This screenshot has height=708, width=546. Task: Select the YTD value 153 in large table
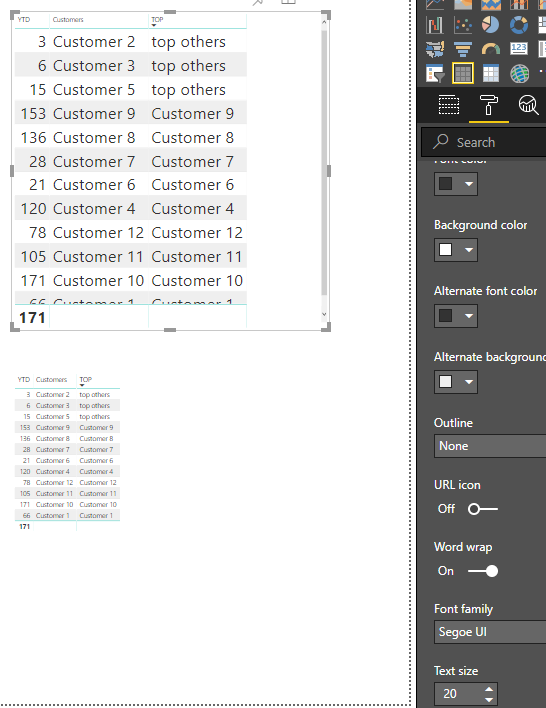tap(33, 113)
